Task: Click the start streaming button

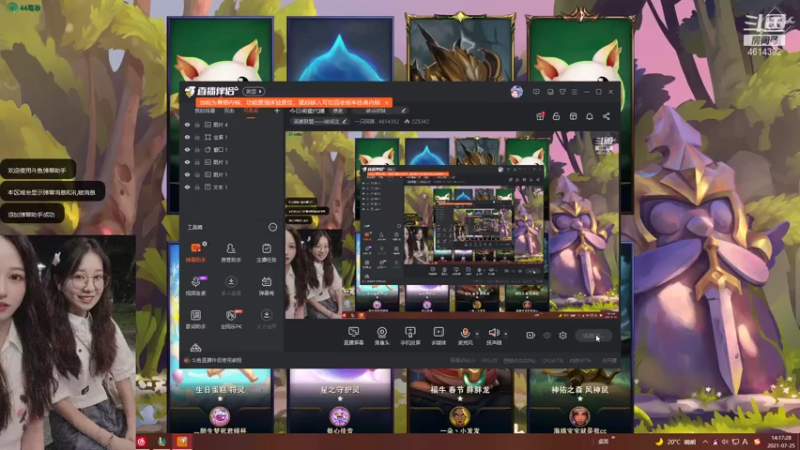Action: coord(593,335)
